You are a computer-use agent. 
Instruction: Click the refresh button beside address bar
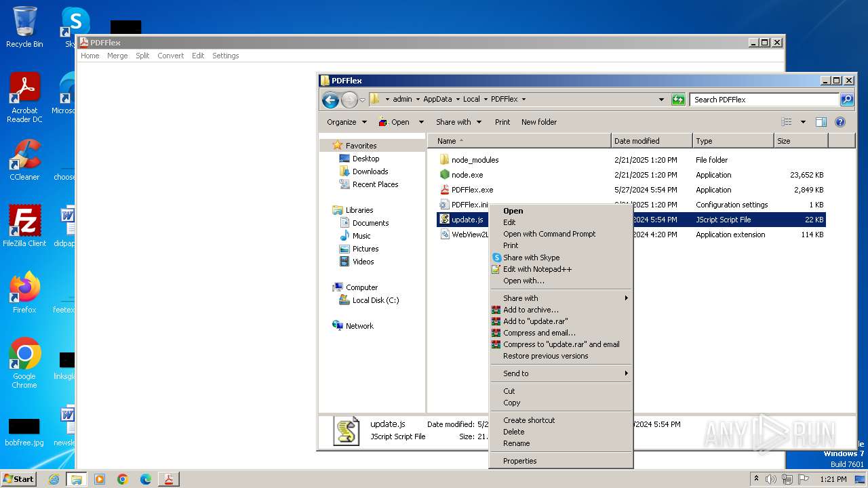(678, 100)
